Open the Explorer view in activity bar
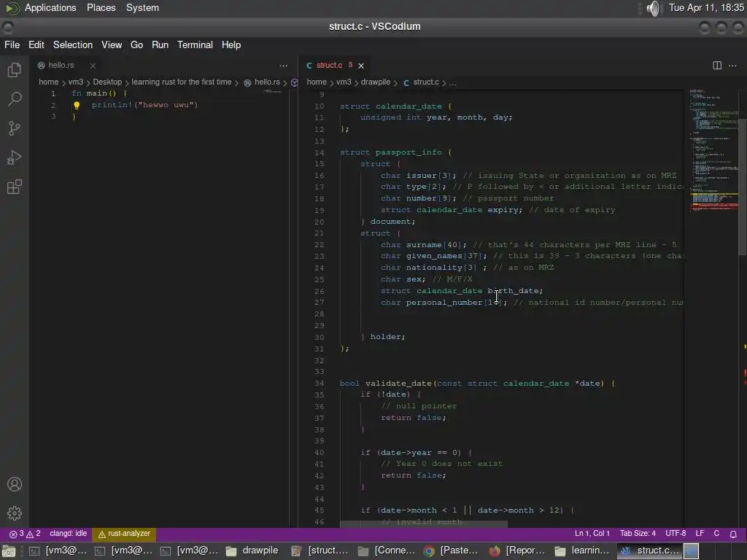 click(15, 70)
